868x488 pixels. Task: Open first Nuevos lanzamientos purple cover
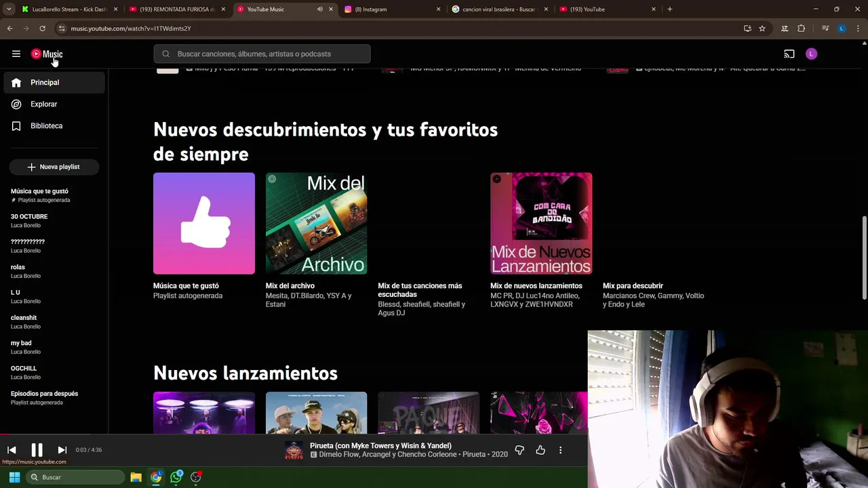click(x=204, y=413)
